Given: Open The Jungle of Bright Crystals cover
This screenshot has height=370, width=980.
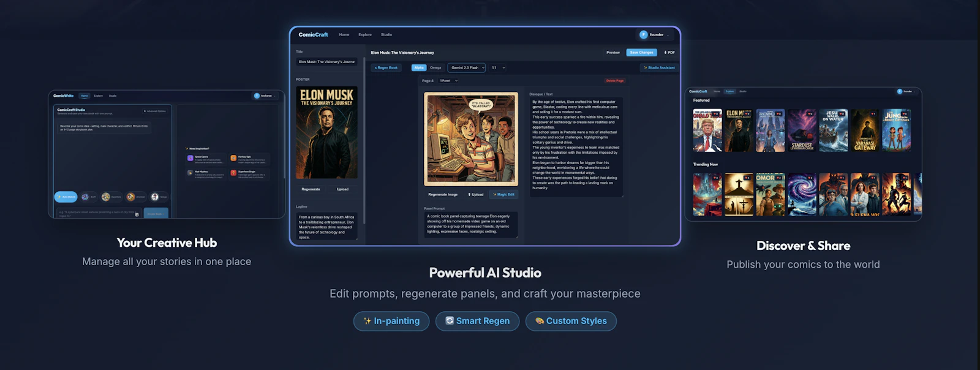Looking at the screenshot, I should click(x=896, y=130).
